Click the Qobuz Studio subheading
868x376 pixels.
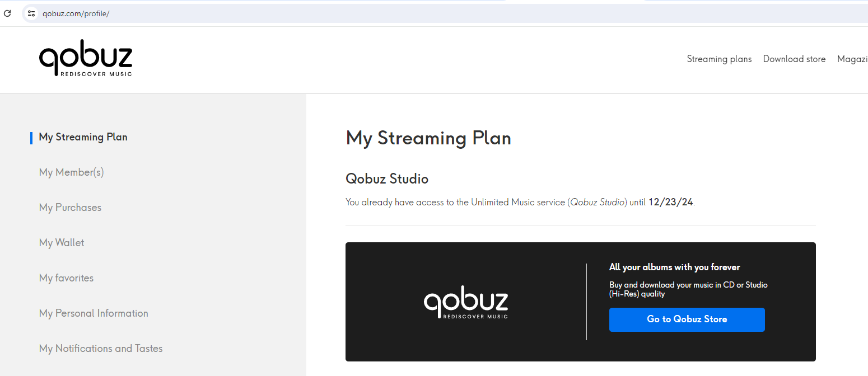(387, 179)
